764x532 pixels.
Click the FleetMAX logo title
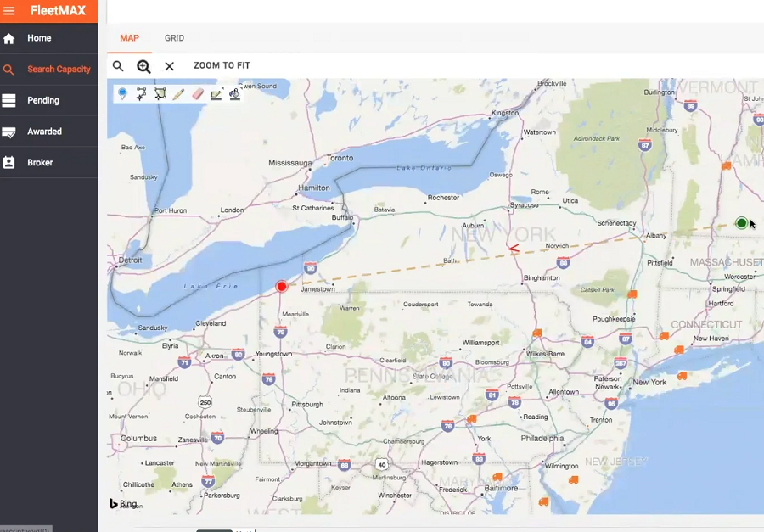point(58,10)
